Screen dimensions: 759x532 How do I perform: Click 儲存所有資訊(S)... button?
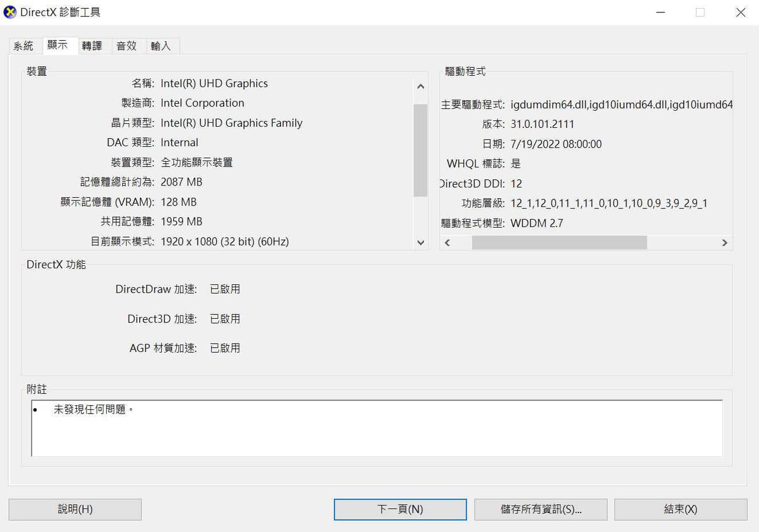coord(541,509)
